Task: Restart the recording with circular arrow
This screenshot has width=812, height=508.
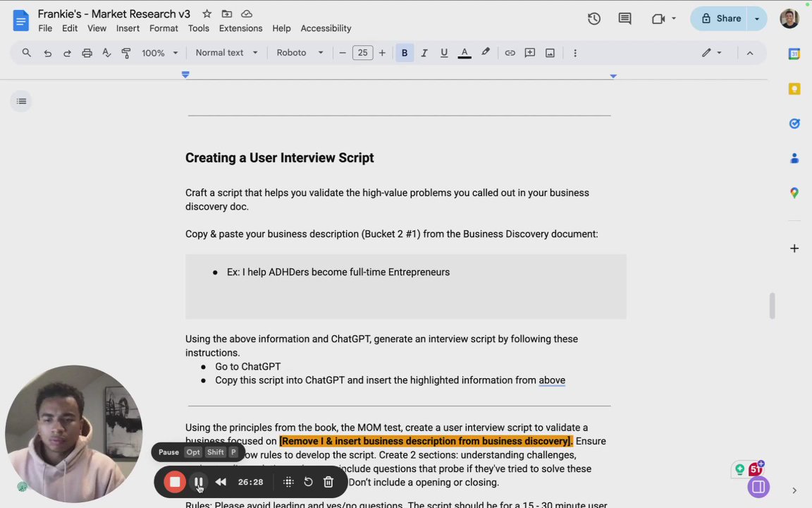Action: click(308, 482)
